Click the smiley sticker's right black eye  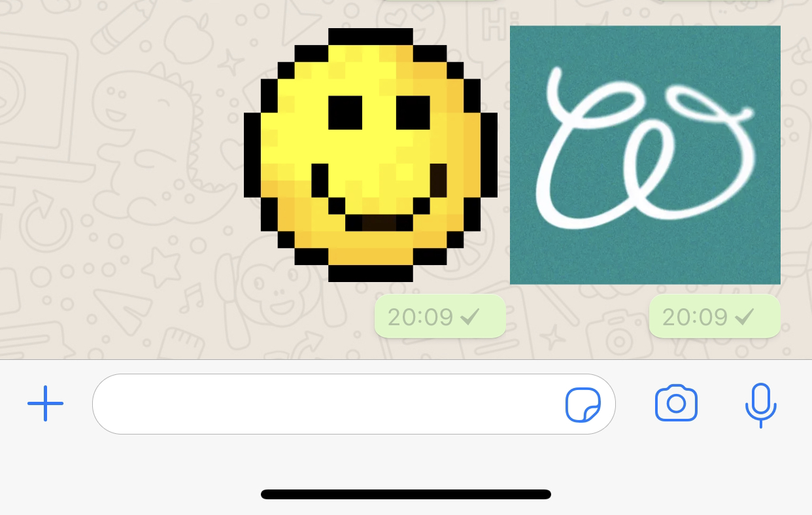click(413, 113)
